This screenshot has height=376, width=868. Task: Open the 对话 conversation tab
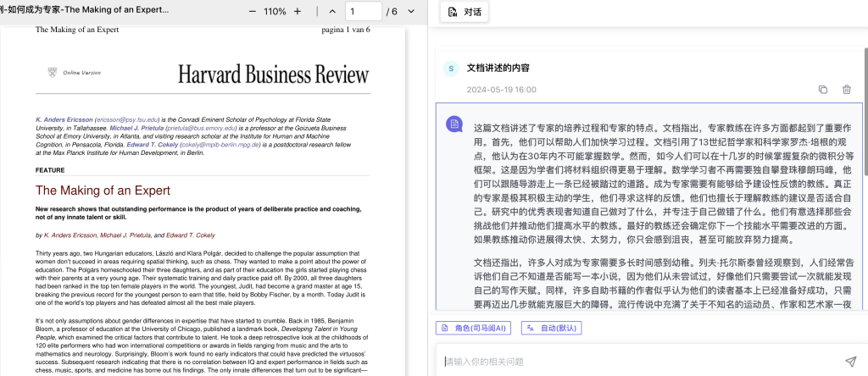(465, 12)
